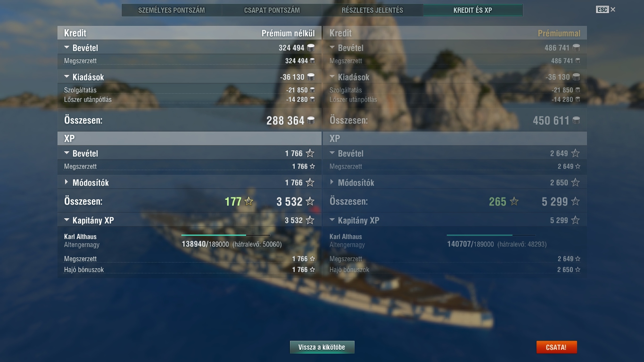Open the Részletes jelentés tab
Image resolution: width=644 pixels, height=362 pixels.
(x=372, y=10)
